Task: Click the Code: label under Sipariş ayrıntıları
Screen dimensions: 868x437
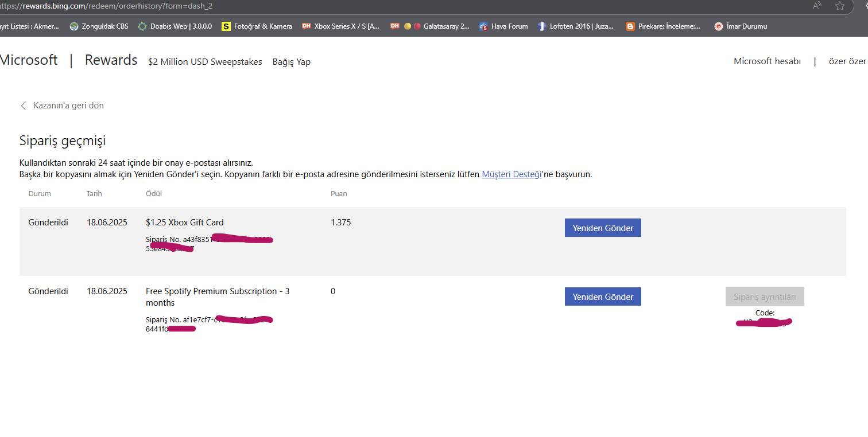Action: click(x=765, y=313)
